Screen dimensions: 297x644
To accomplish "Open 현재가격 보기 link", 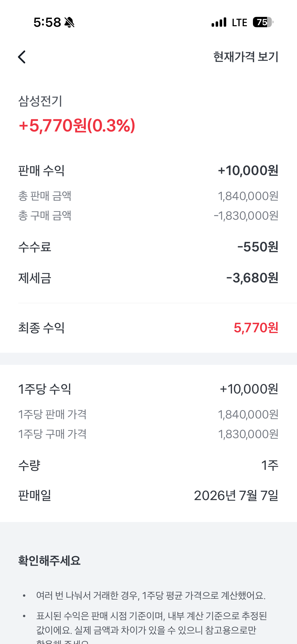I will [x=246, y=57].
